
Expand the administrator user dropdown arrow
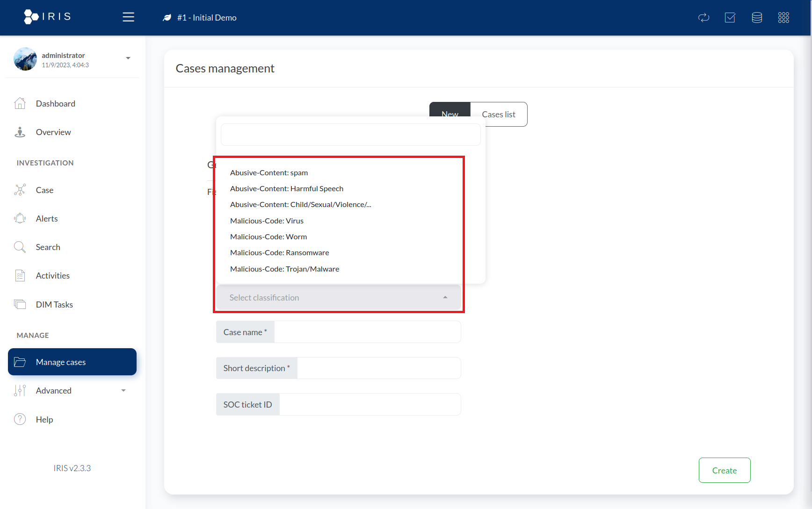click(x=128, y=58)
